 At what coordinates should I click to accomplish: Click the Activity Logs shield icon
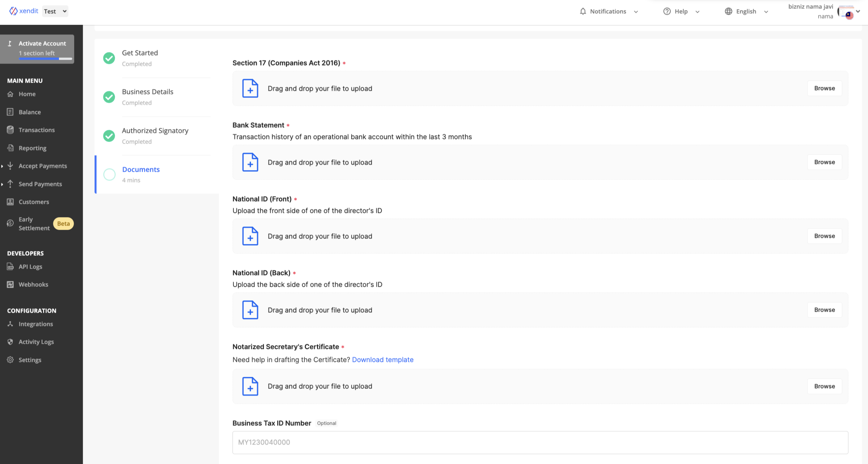coord(10,342)
